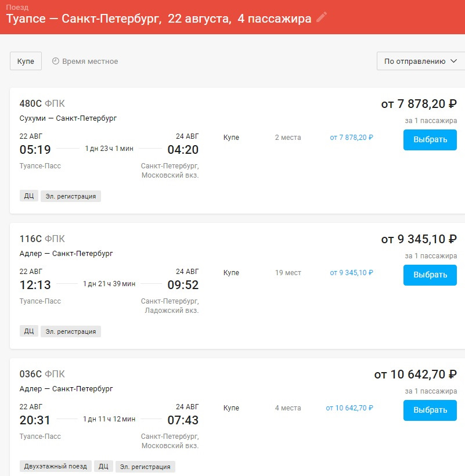The width and height of the screenshot is (465, 476).
Task: Toggle the Купе filter button
Action: pyautogui.click(x=26, y=61)
